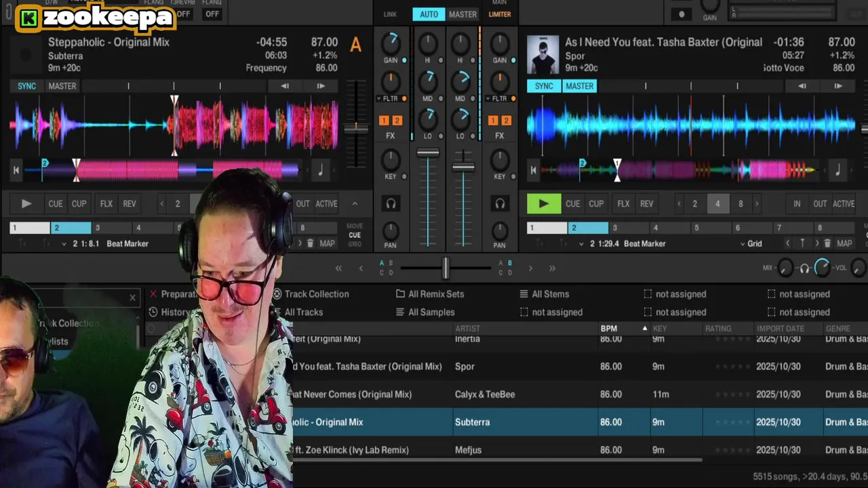Open left channel FLTR type dropdown
This screenshot has height=488, width=868.
point(378,99)
